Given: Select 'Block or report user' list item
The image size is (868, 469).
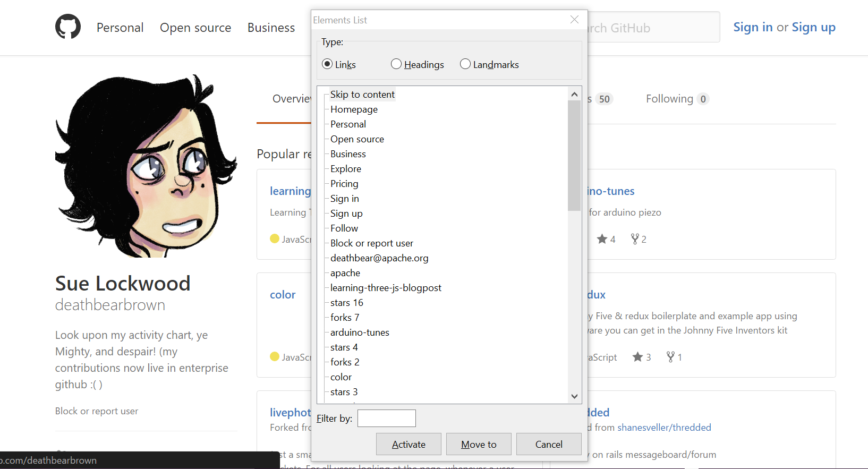Looking at the screenshot, I should pos(372,243).
